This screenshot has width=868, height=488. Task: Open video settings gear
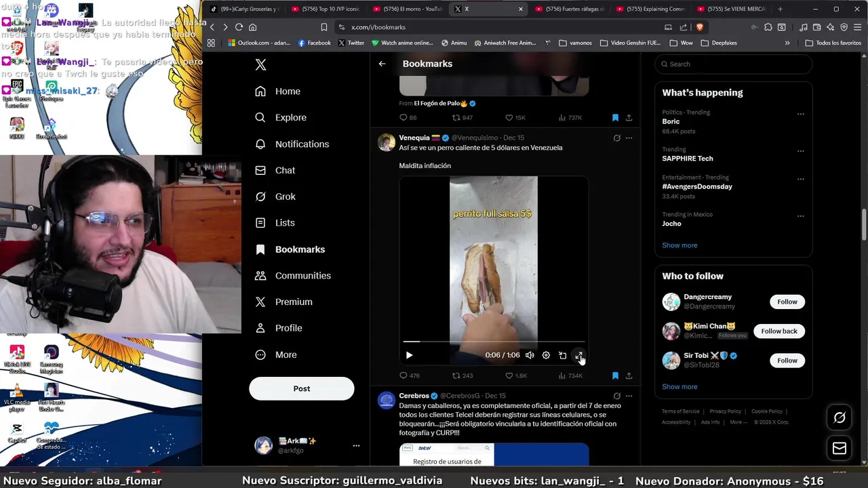[546, 355]
